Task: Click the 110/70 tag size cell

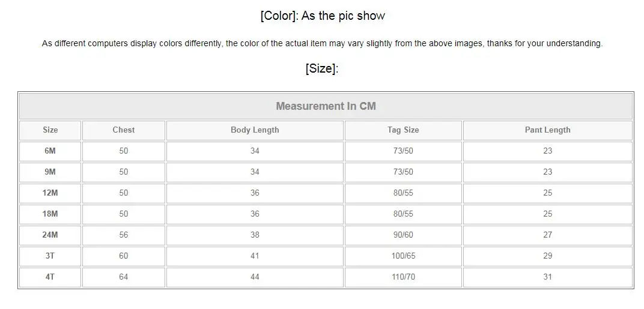Action: pos(403,277)
